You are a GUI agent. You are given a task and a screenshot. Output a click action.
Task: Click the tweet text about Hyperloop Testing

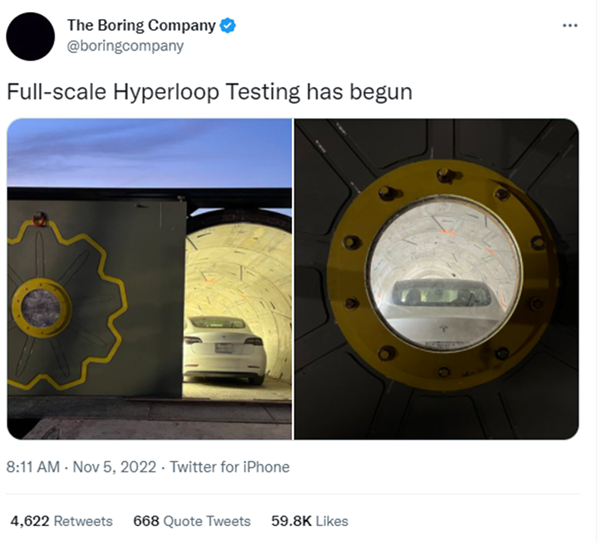click(x=210, y=92)
